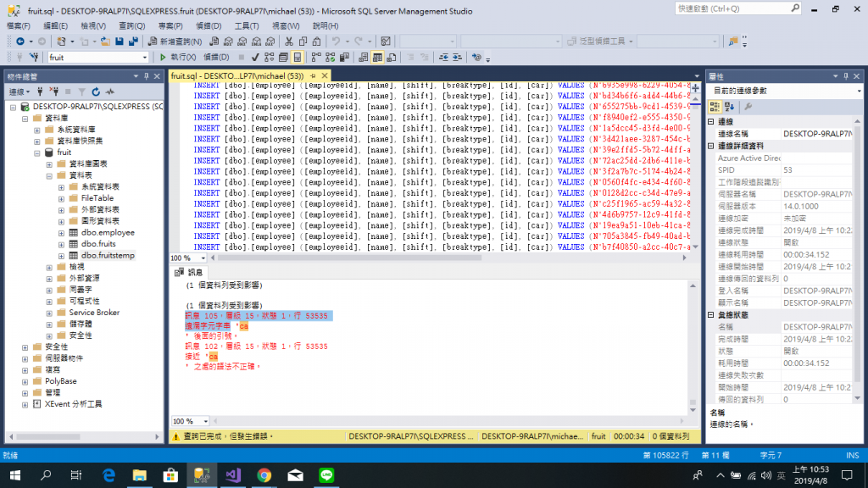Click the database engine query icon
The width and height of the screenshot is (868, 488).
pos(214,42)
